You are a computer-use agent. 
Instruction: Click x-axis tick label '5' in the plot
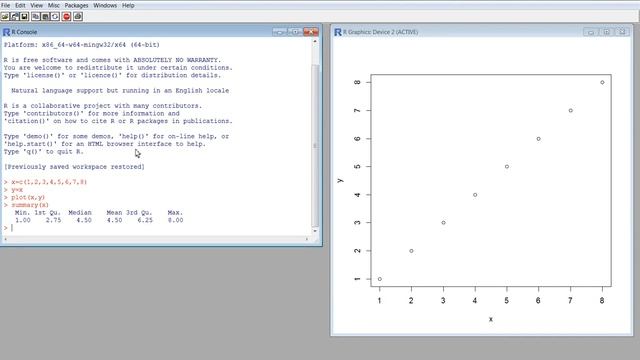[x=507, y=300]
